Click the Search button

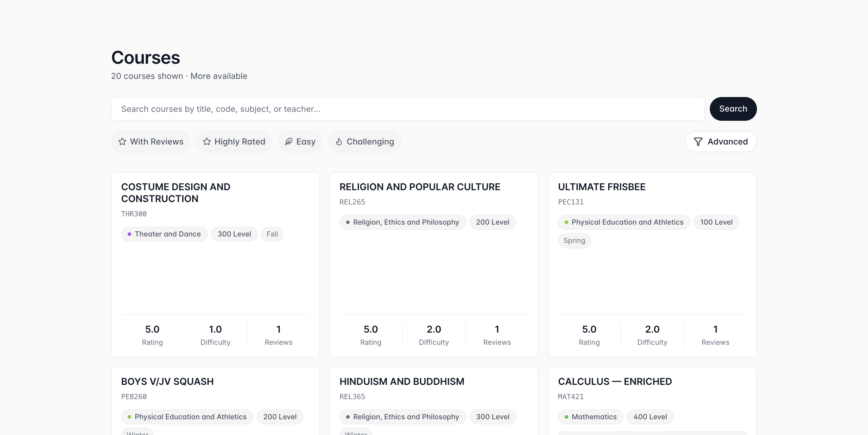pyautogui.click(x=733, y=109)
